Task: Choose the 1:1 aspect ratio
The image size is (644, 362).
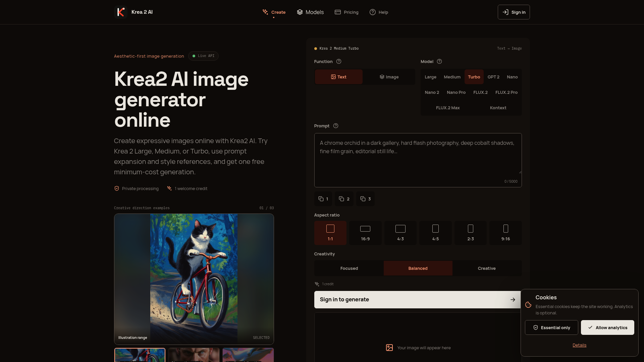Action: click(330, 233)
